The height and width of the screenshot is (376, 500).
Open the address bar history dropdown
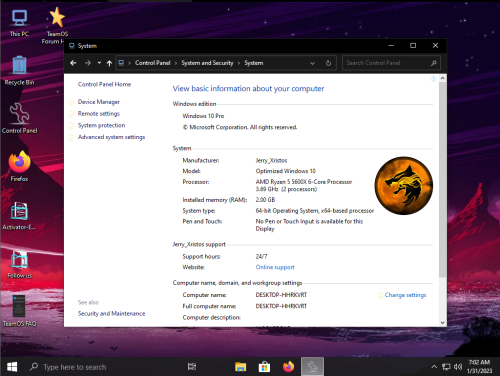pos(312,63)
